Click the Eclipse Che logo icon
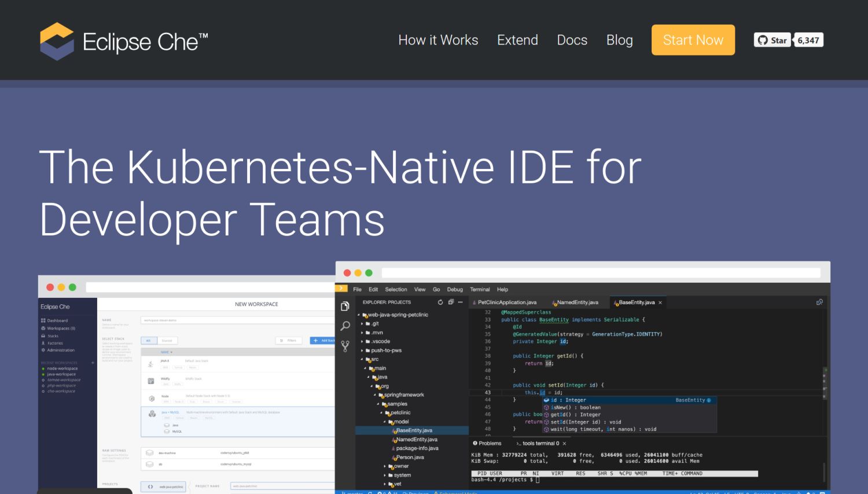 [57, 41]
